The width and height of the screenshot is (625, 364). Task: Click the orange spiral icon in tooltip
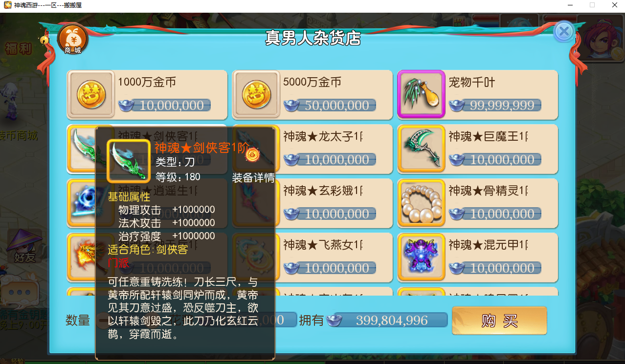click(x=252, y=154)
